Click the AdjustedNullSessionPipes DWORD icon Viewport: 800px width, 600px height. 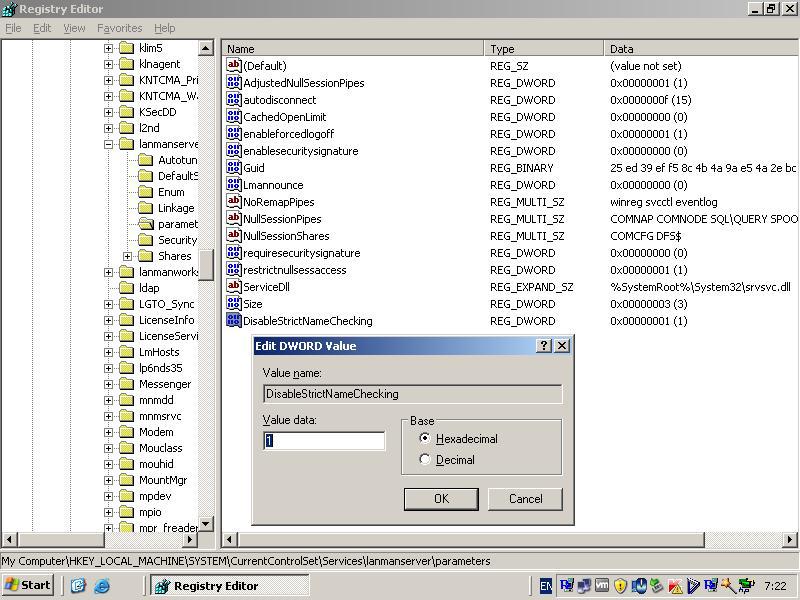click(x=234, y=82)
